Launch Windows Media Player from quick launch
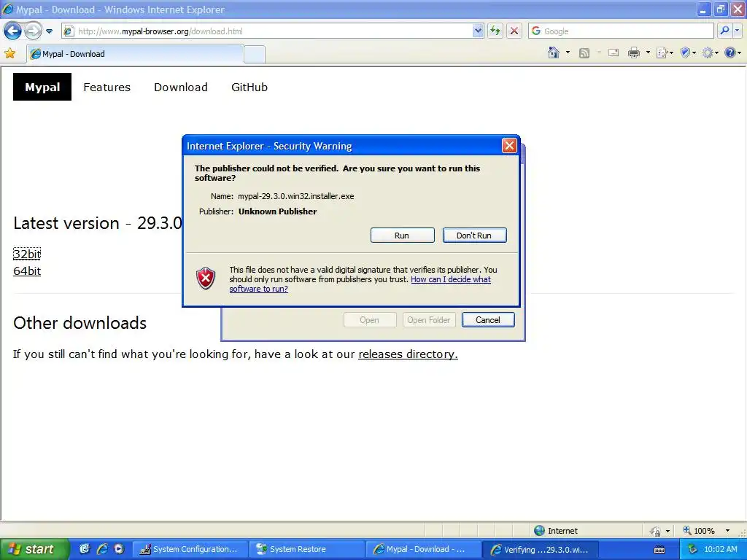 [119, 549]
